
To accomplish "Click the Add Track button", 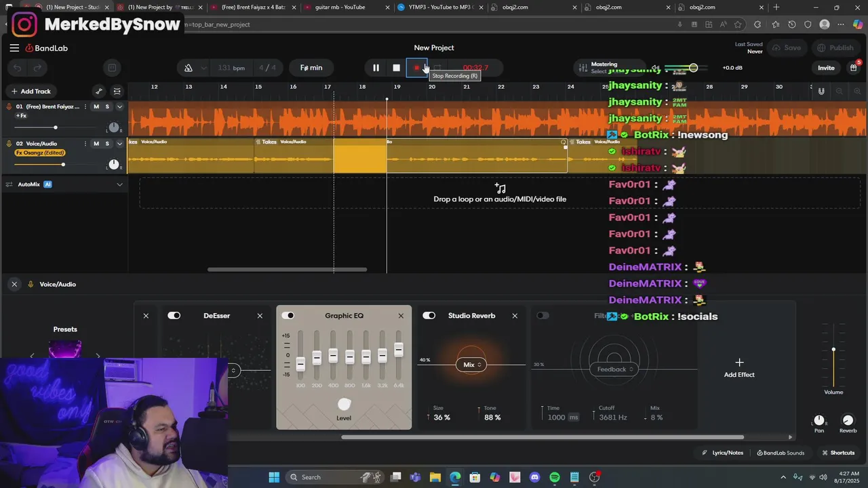I will pos(31,91).
